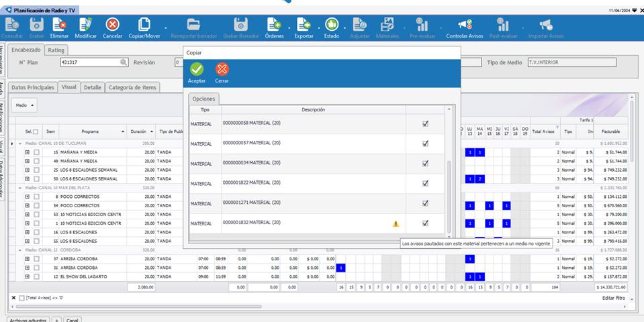Image resolution: width=644 pixels, height=322 pixels.
Task: Toggle material 0000001832 checkbox
Action: pyautogui.click(x=426, y=223)
